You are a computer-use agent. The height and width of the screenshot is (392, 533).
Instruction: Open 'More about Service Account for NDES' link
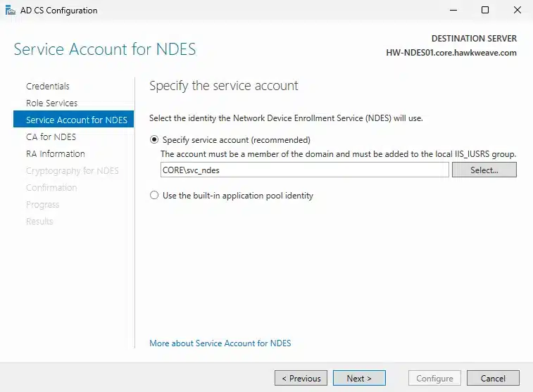click(x=220, y=343)
